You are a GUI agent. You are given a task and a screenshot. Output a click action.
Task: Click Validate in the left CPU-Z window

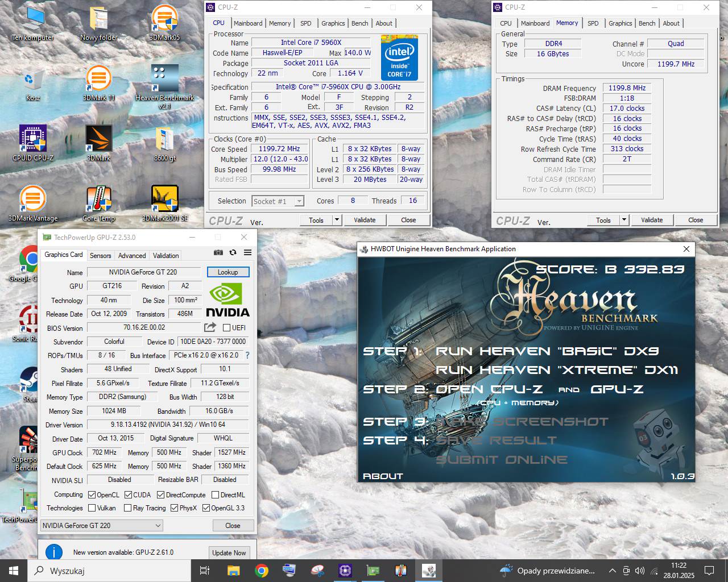click(365, 220)
